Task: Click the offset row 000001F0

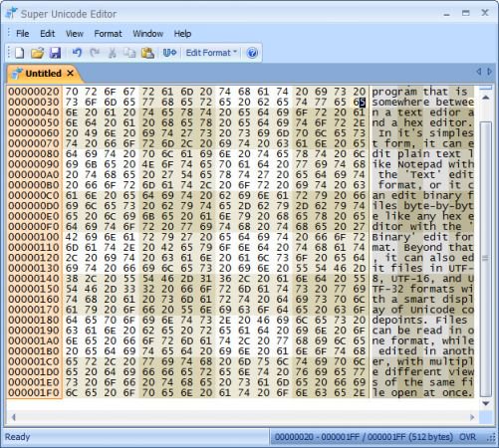Action: [x=34, y=393]
